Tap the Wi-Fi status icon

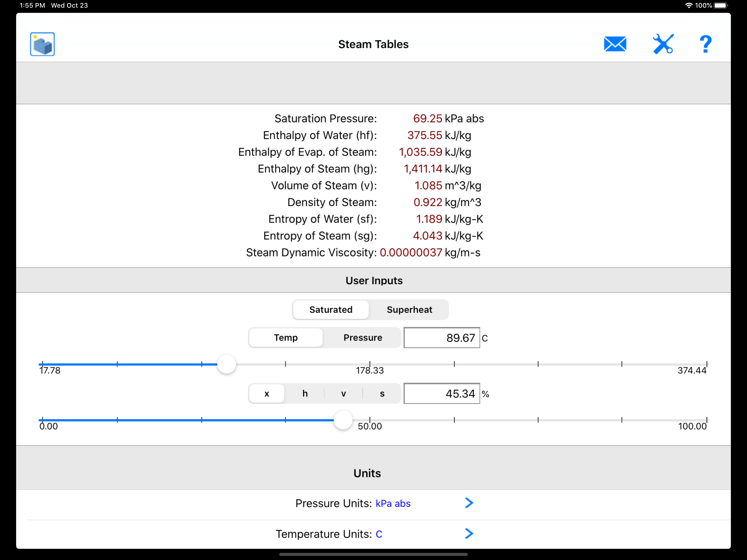pyautogui.click(x=688, y=5)
